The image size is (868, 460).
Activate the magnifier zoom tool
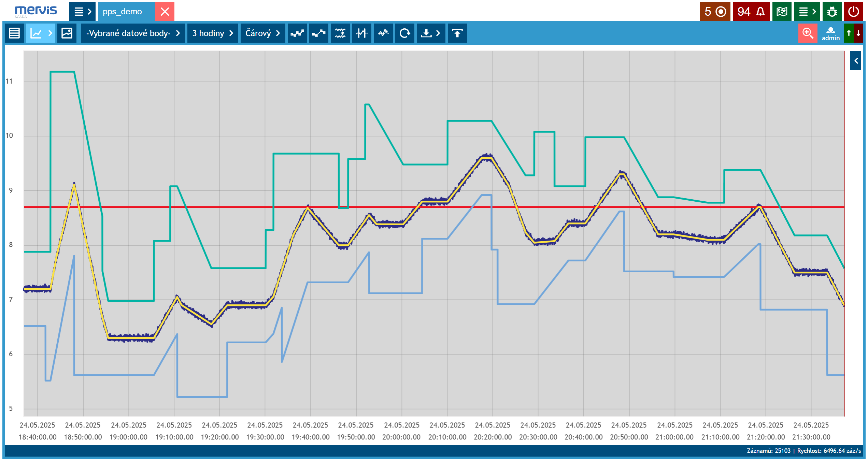click(x=808, y=33)
